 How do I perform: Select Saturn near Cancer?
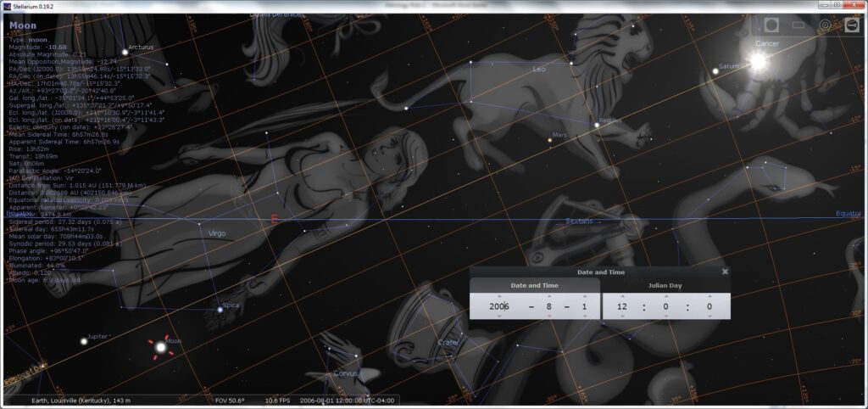(715, 71)
